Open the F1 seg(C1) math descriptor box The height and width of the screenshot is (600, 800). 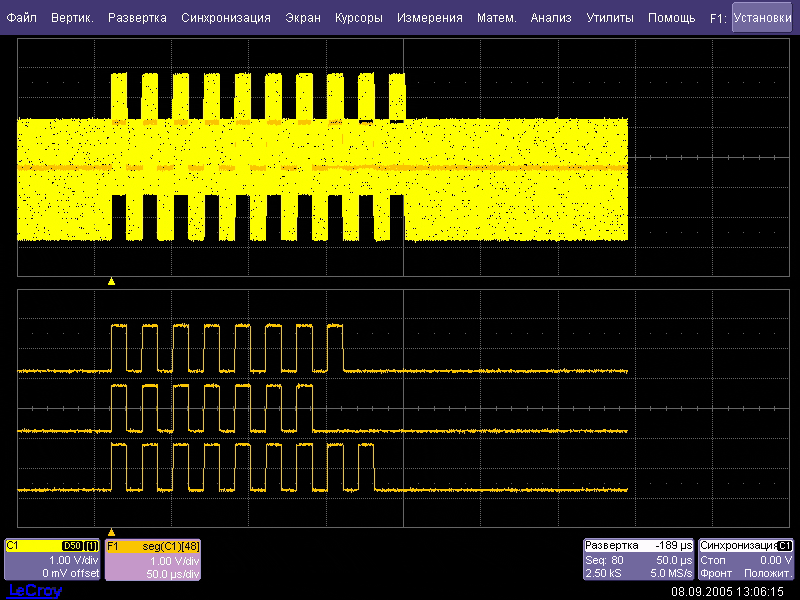[x=153, y=560]
